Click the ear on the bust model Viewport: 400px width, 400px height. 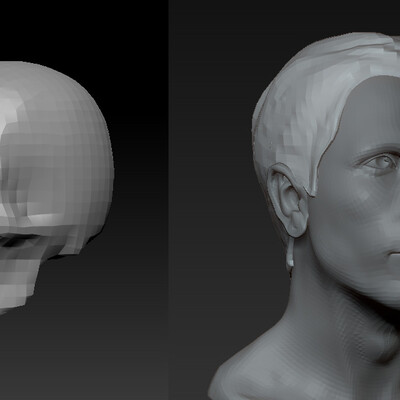point(287,200)
